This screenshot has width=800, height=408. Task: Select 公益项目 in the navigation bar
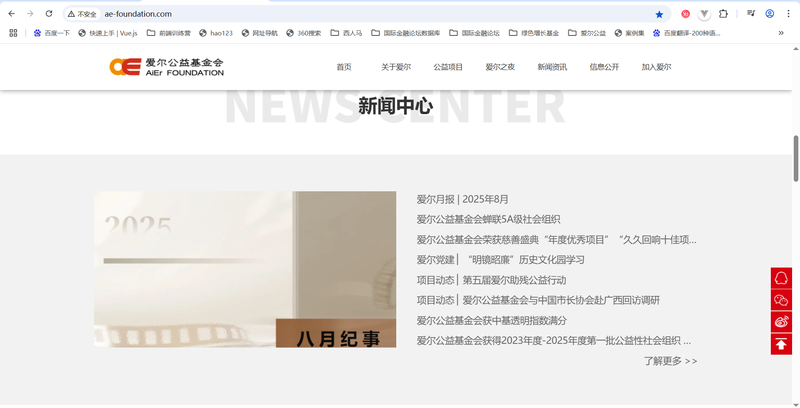coord(448,67)
